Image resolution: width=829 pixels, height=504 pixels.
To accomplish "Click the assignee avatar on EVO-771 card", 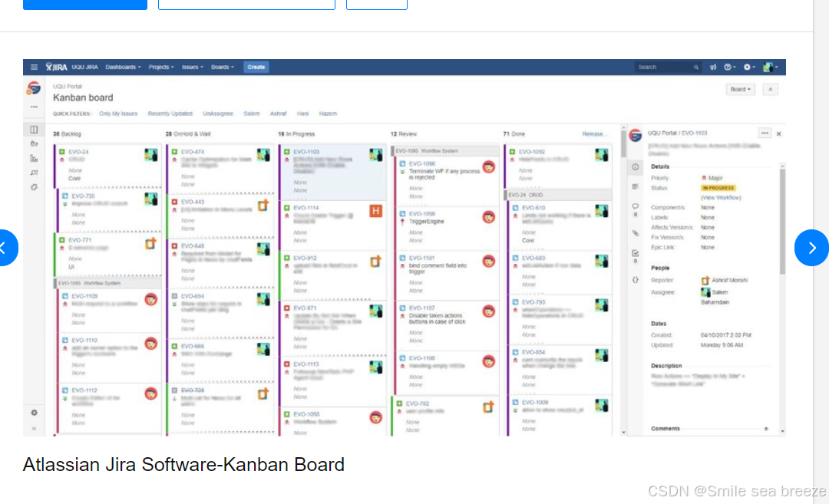I will click(x=150, y=243).
